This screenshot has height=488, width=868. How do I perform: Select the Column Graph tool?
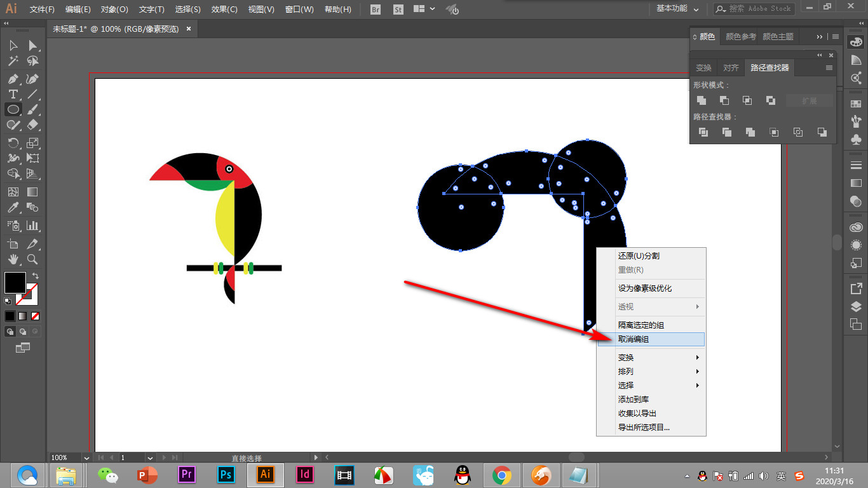32,225
